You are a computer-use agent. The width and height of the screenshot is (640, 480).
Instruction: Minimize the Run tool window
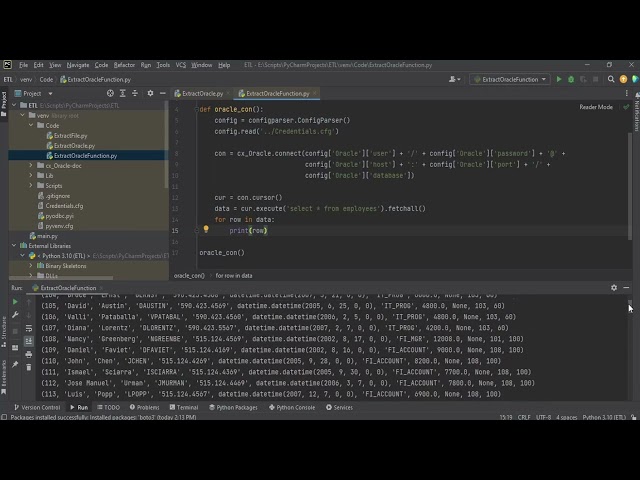[x=626, y=288]
